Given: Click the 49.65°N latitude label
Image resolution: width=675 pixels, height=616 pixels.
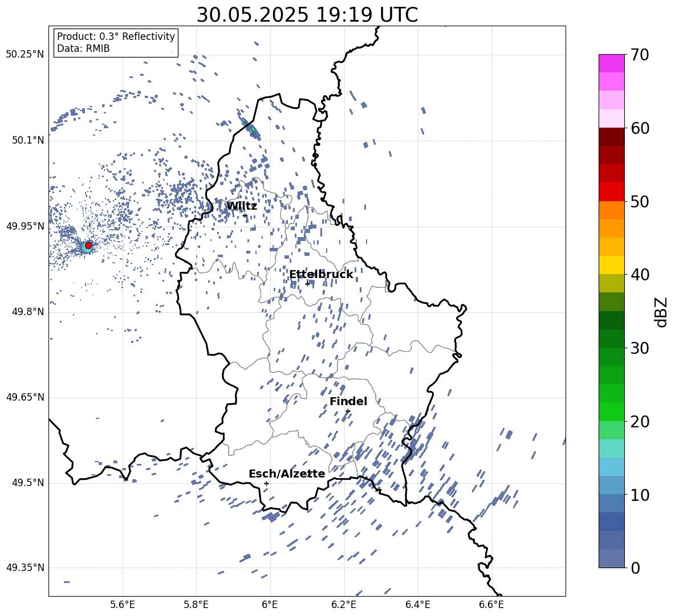Looking at the screenshot, I should click(x=25, y=397).
